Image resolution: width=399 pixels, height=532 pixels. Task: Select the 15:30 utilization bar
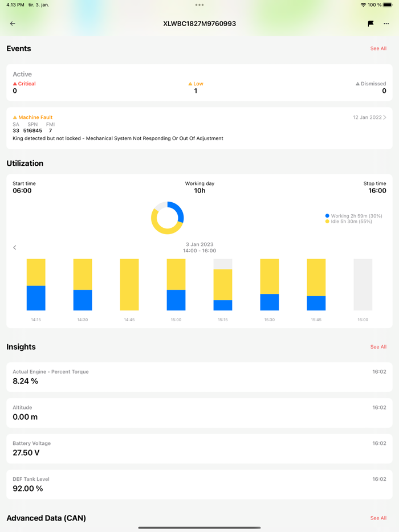click(x=269, y=285)
